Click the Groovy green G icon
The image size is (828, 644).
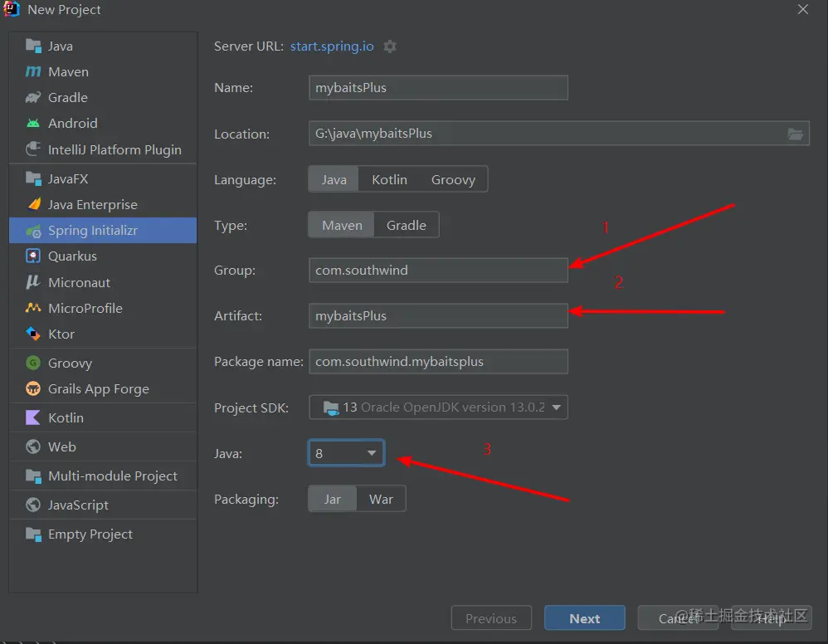point(33,363)
